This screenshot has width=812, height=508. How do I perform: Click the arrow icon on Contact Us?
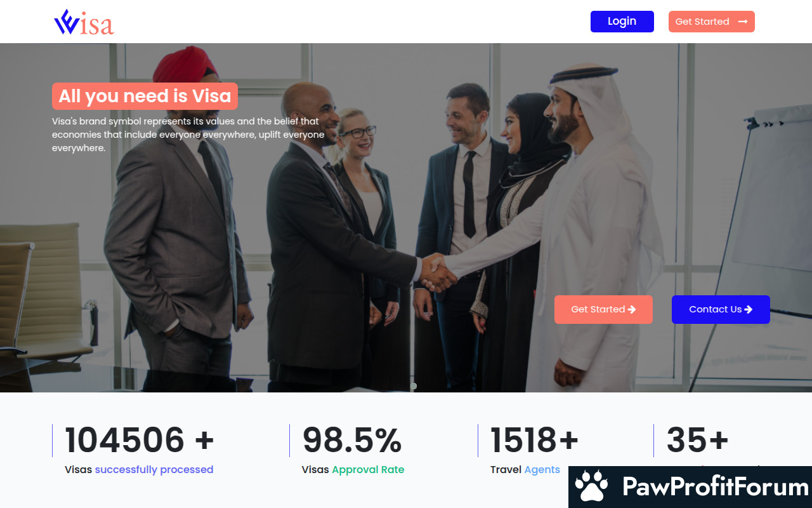point(749,309)
